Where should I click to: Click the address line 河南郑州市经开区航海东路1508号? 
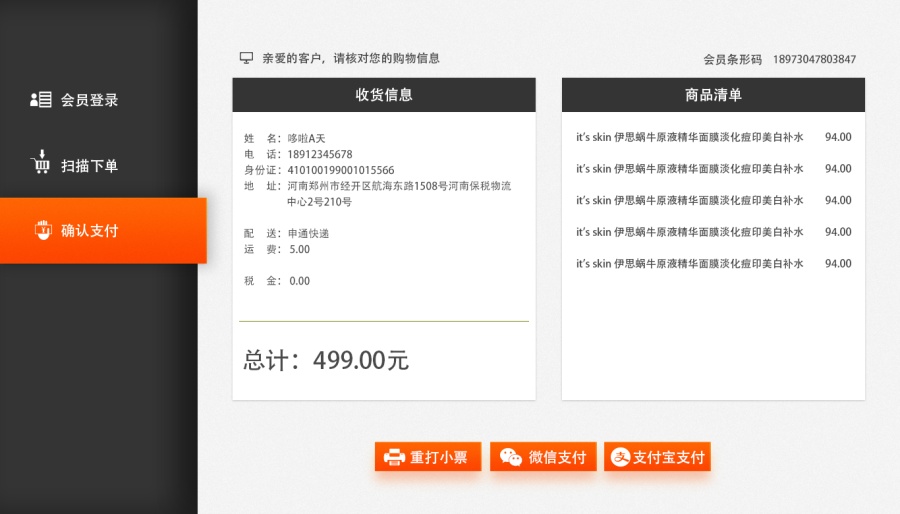coord(399,186)
